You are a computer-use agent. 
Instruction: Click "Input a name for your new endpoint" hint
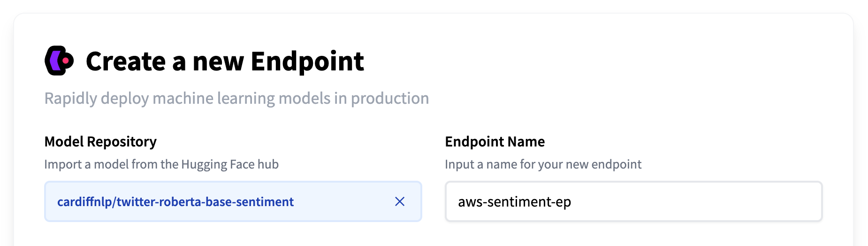click(543, 164)
